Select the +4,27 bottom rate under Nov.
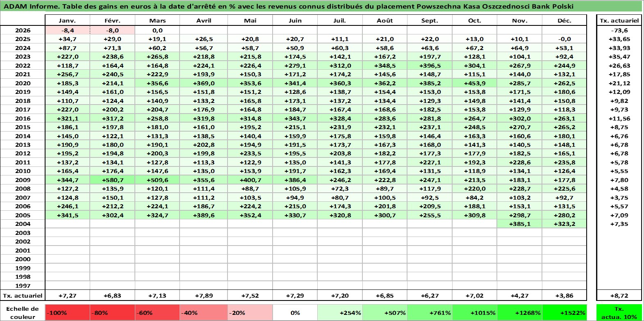The image size is (644, 321). tap(519, 296)
